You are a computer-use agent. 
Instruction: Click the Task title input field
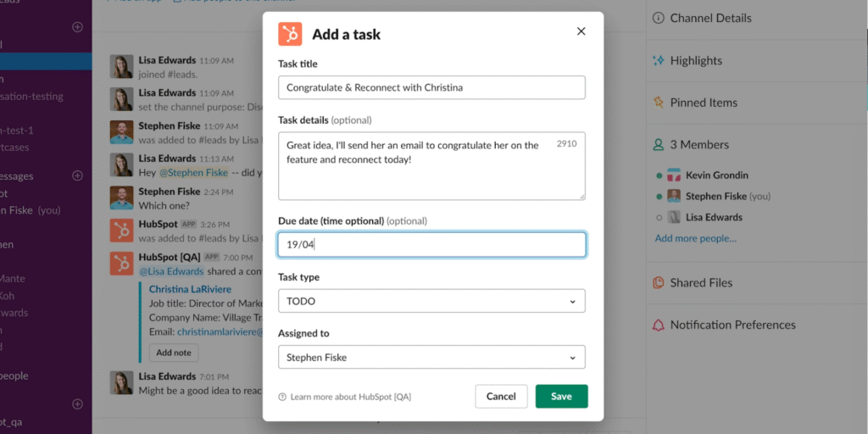(431, 87)
